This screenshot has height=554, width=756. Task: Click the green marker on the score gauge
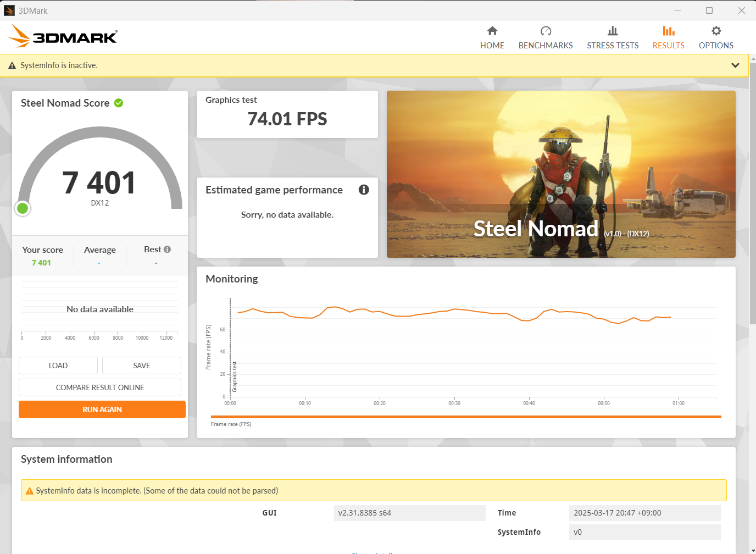coord(23,208)
